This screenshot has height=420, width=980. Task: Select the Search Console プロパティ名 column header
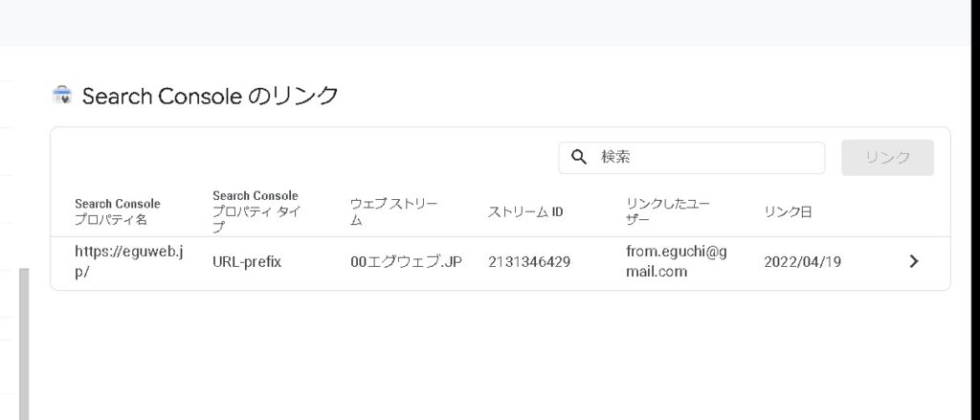pyautogui.click(x=117, y=211)
